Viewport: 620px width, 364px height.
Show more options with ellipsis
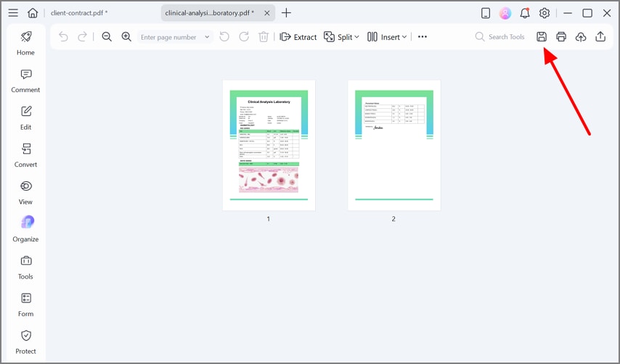click(423, 37)
